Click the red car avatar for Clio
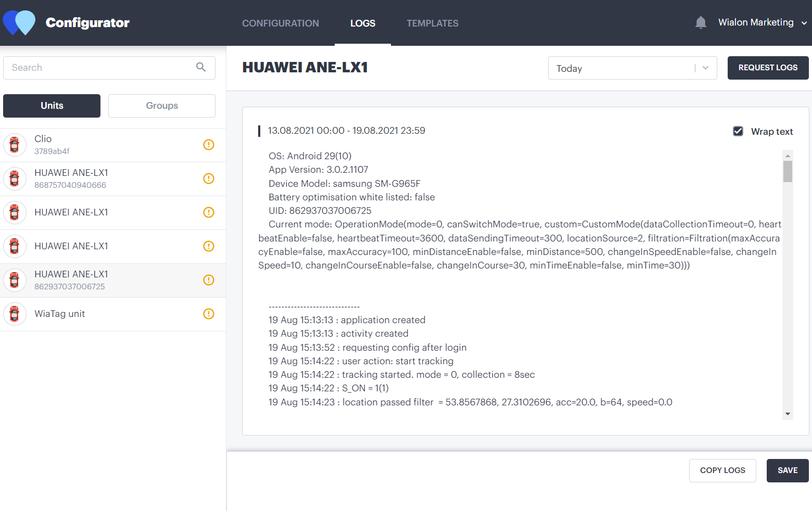The height and width of the screenshot is (511, 812). (x=15, y=145)
